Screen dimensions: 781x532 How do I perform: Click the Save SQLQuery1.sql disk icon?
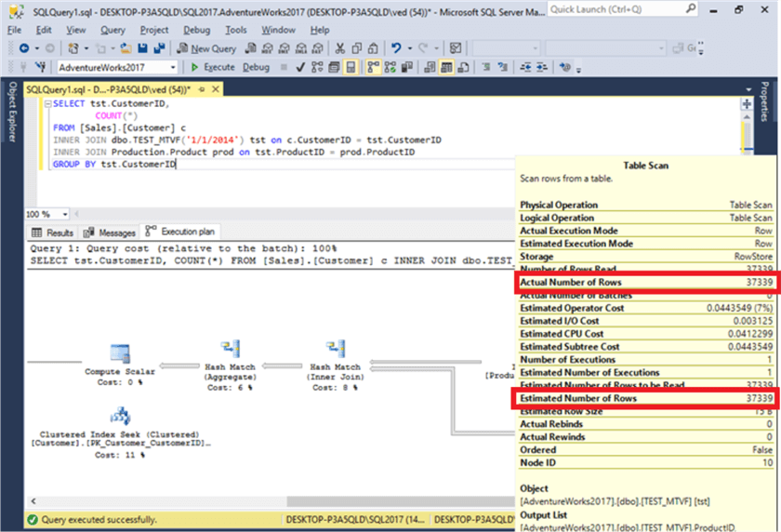142,48
